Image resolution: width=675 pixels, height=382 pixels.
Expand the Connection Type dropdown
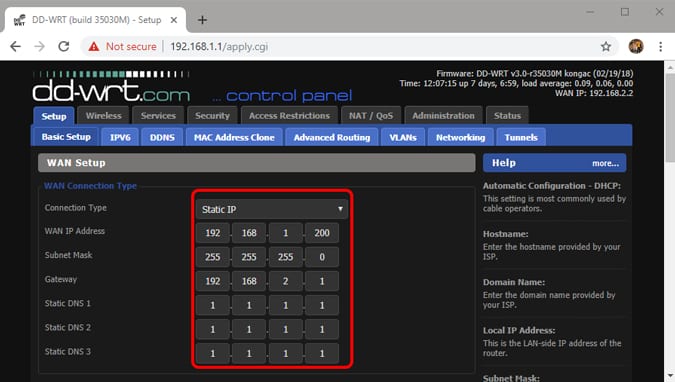click(x=271, y=209)
